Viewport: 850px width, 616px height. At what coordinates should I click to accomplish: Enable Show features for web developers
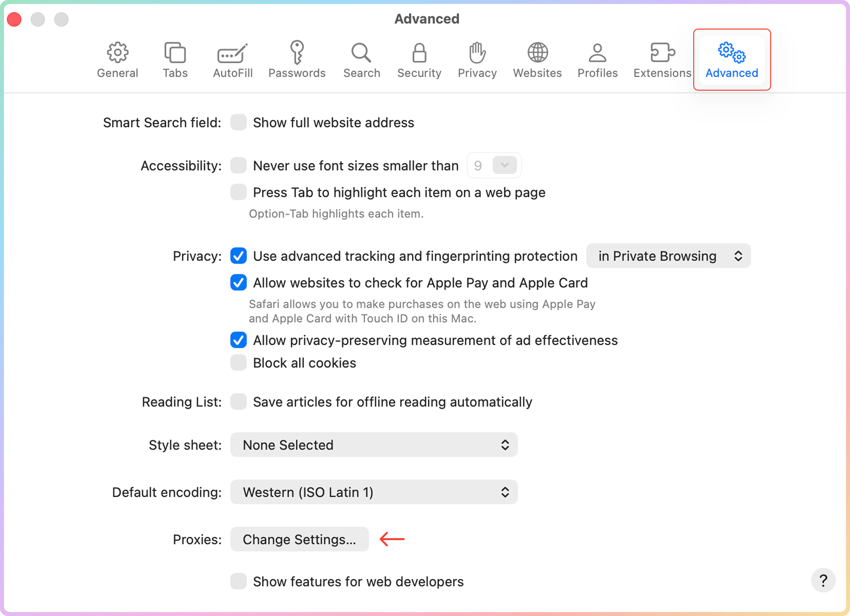(238, 581)
